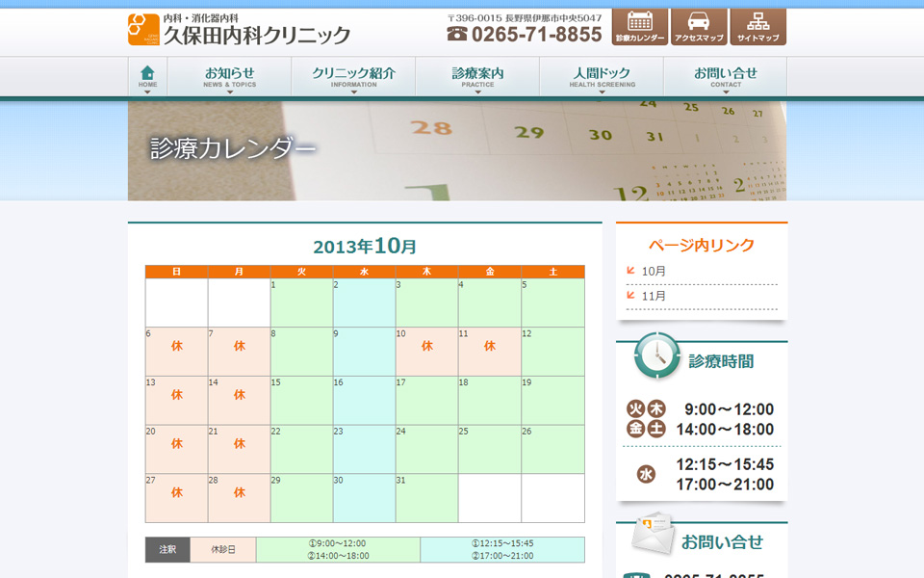Screen dimensions: 924x578
Task: Open the 診療カレンダー calendar icon button
Action: click(640, 27)
